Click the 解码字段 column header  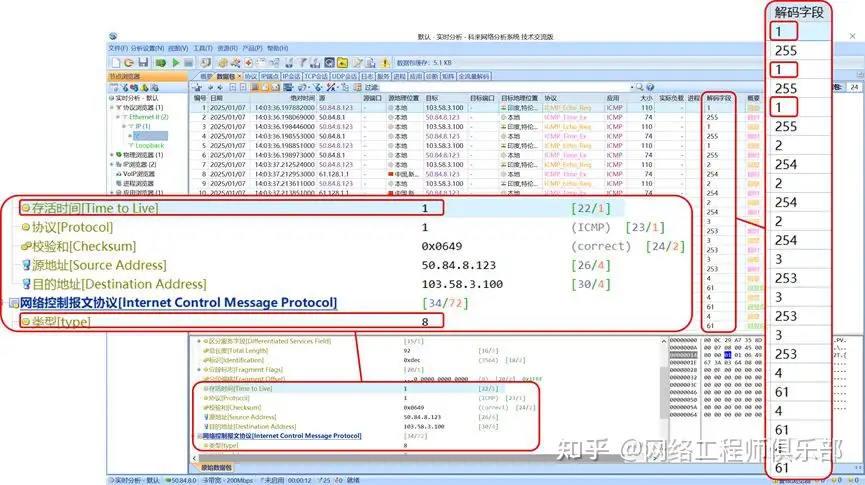719,98
